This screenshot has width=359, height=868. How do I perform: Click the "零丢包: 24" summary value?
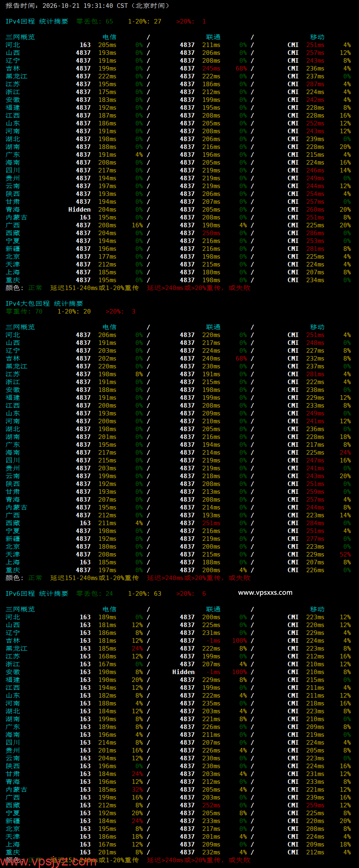coord(94,594)
